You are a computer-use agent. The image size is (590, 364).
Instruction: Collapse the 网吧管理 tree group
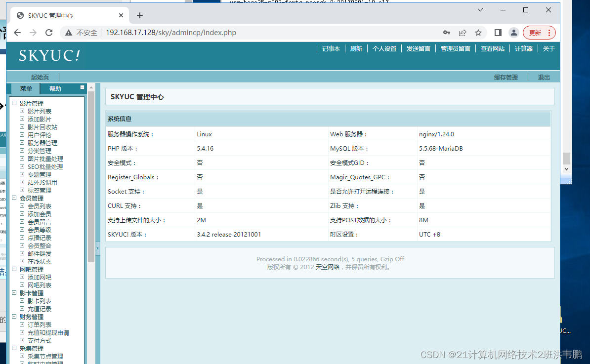pyautogui.click(x=14, y=269)
